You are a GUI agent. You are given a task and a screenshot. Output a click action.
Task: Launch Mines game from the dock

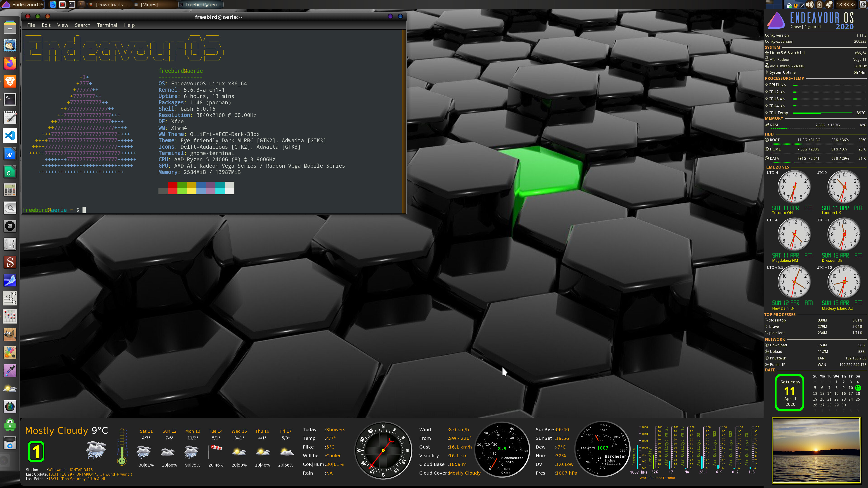coord(10,316)
